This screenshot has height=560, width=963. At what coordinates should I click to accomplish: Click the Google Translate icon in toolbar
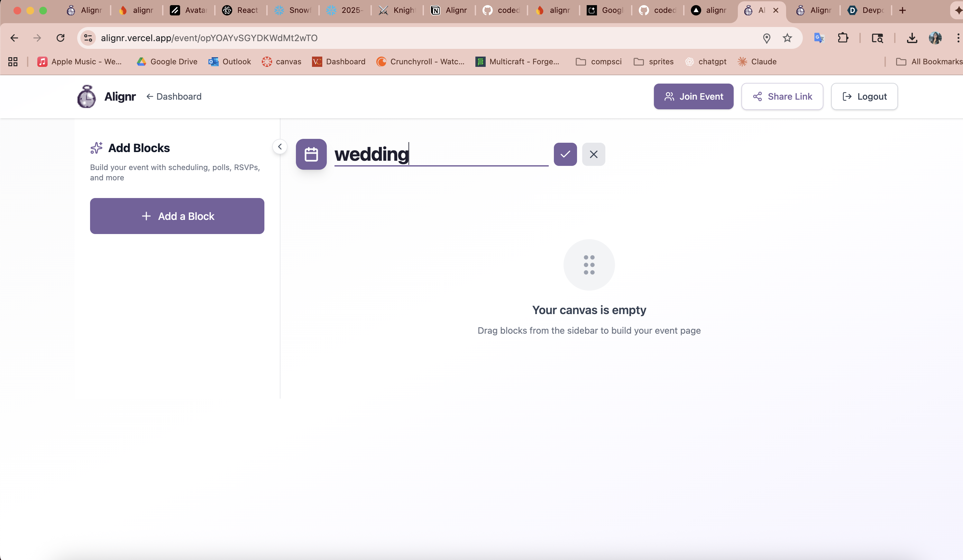tap(819, 38)
